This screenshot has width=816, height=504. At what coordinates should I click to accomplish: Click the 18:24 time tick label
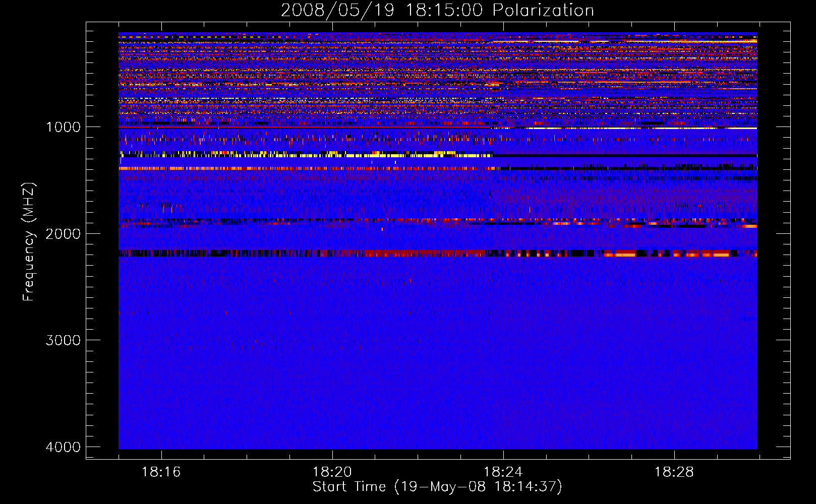point(503,472)
